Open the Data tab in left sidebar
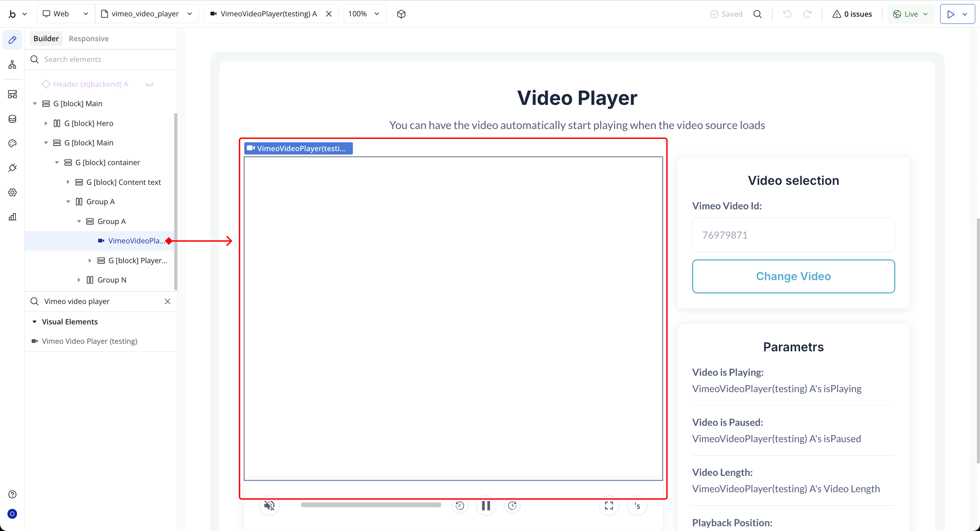This screenshot has height=531, width=980. coord(12,119)
